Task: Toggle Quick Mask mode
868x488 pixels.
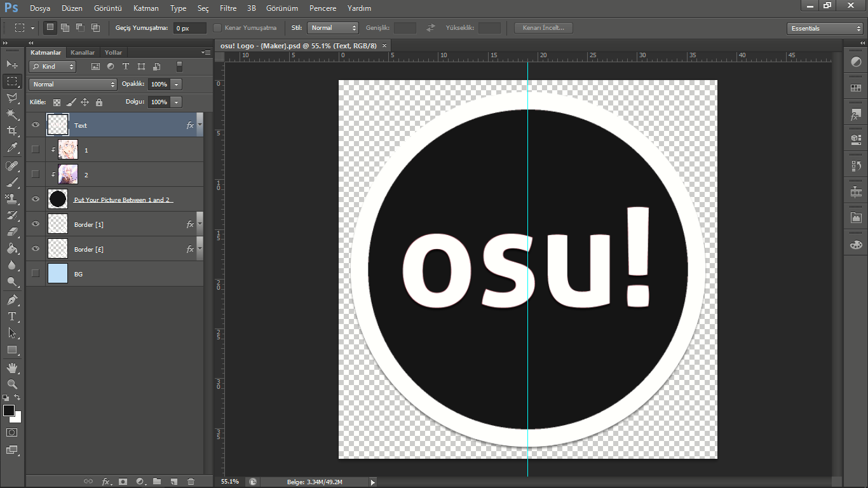Action: [12, 432]
